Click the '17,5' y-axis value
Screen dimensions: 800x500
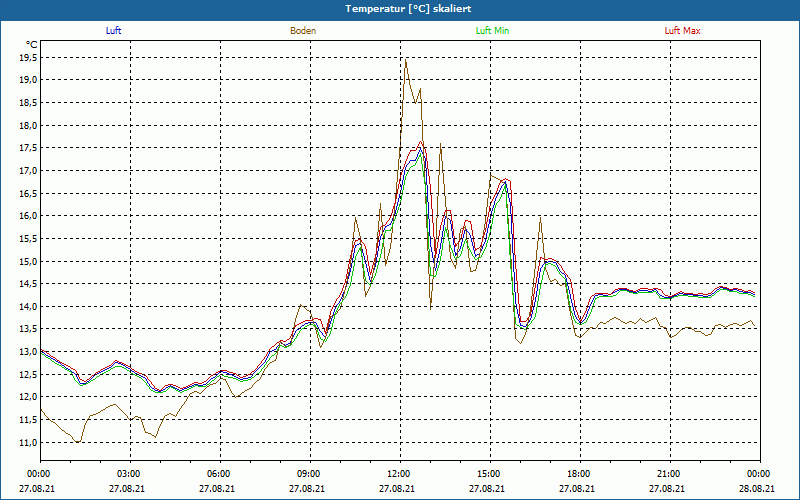[x=29, y=148]
